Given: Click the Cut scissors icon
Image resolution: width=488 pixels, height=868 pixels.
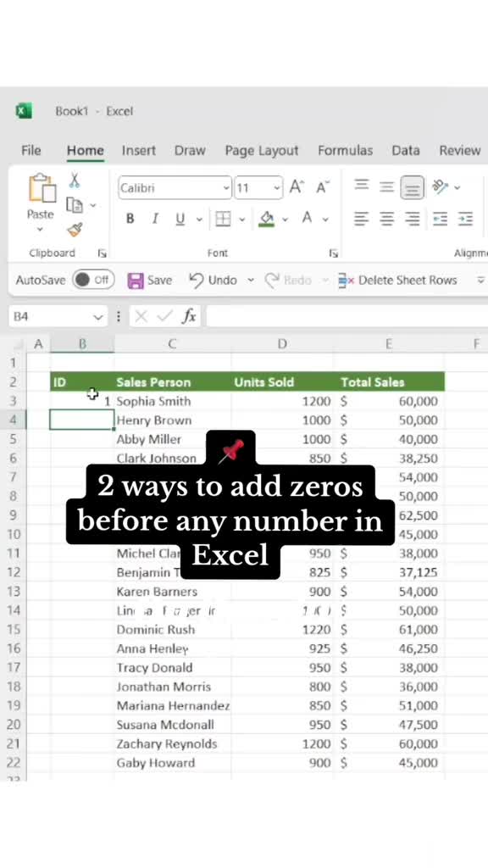Looking at the screenshot, I should click(x=75, y=180).
